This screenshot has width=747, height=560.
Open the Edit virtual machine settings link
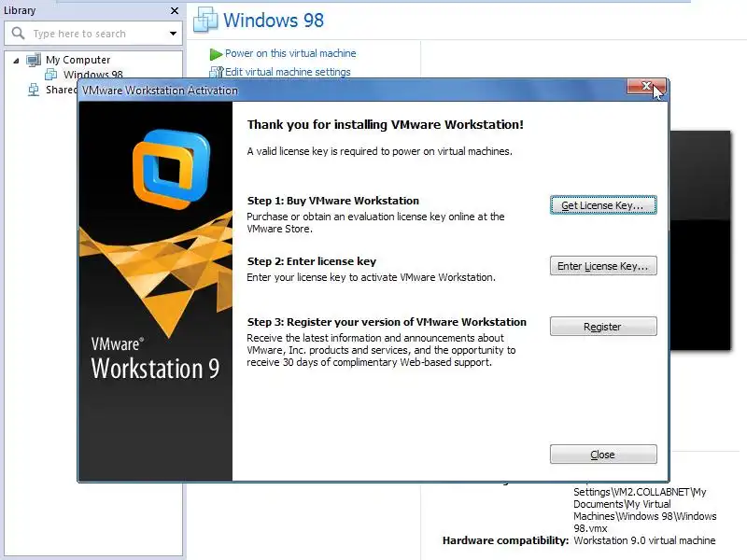coord(288,72)
